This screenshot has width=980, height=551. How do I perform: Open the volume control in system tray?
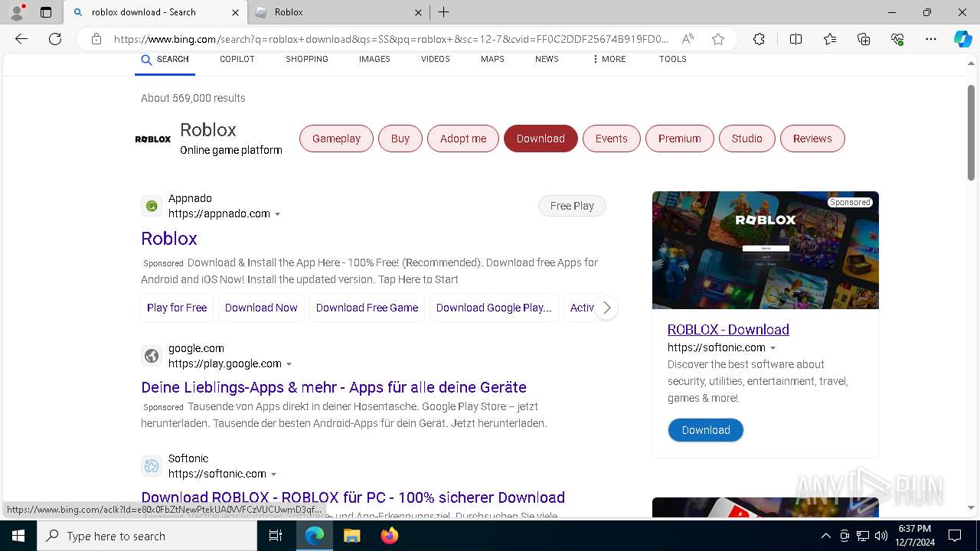point(881,536)
